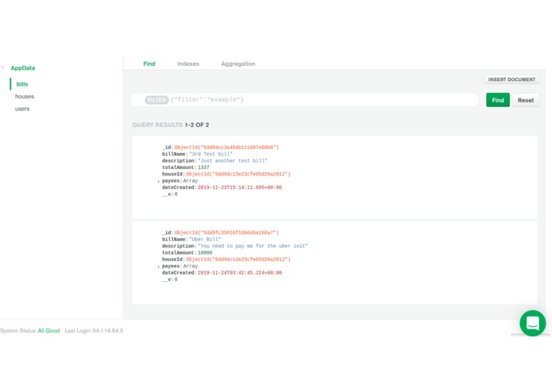Click dateCreated 2019-11-24T03:42:45.224+00:00
The image size is (552, 392).
point(240,273)
